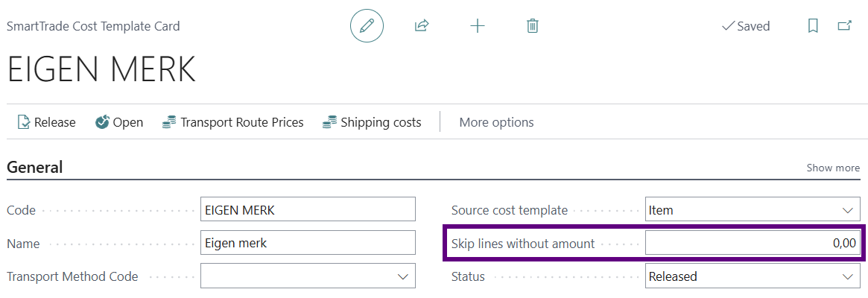Click the share icon
868x298 pixels.
[422, 26]
